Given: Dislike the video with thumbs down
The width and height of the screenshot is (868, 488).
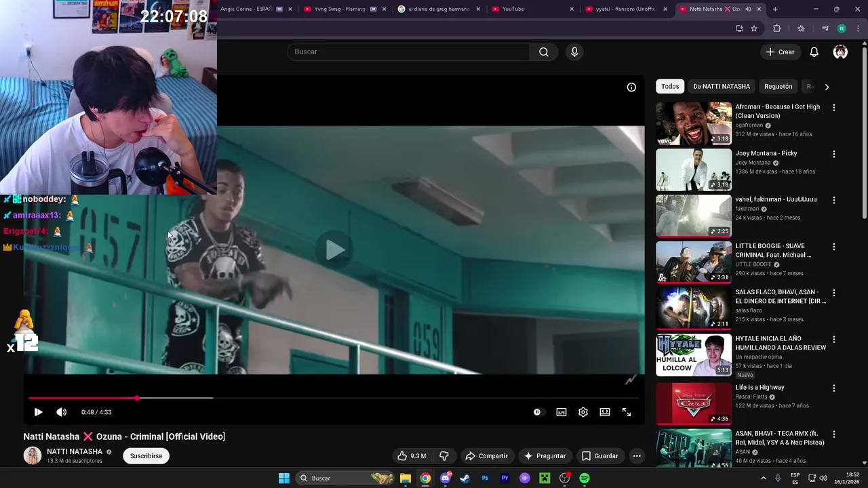Looking at the screenshot, I should [444, 456].
